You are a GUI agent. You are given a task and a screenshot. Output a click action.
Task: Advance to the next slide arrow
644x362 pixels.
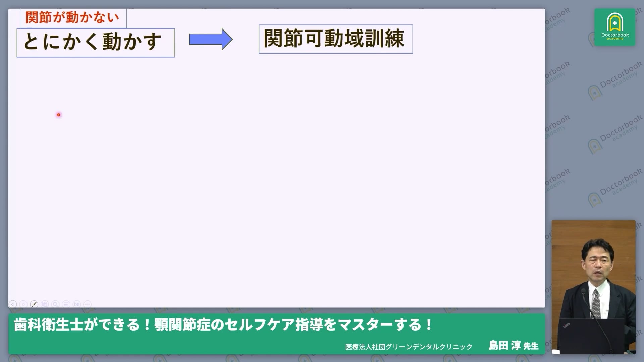click(23, 304)
